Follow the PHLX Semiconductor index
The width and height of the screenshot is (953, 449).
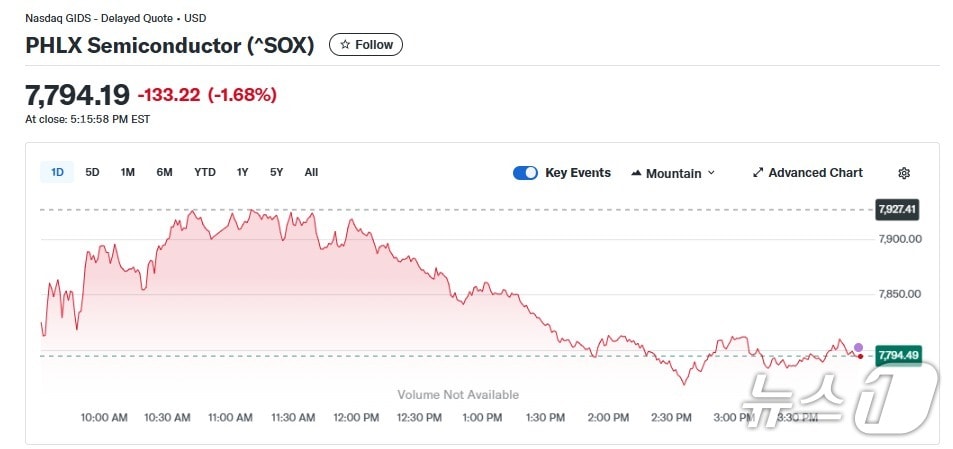point(366,45)
